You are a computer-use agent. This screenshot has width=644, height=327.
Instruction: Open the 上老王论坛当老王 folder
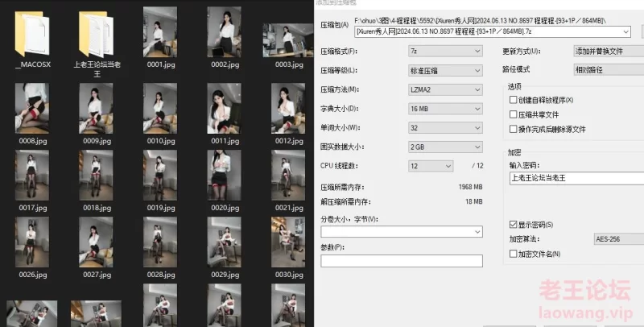pyautogui.click(x=96, y=34)
